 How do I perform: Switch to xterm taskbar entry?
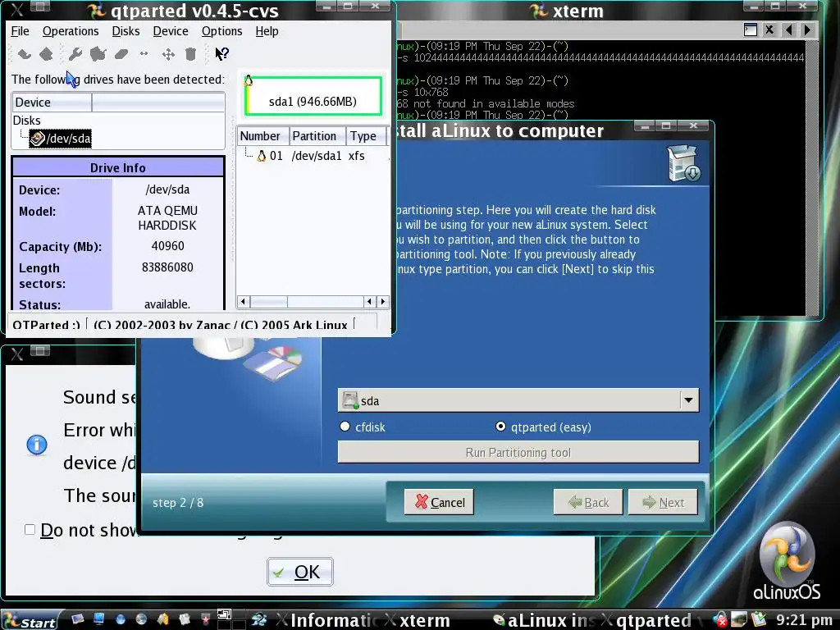(x=418, y=620)
